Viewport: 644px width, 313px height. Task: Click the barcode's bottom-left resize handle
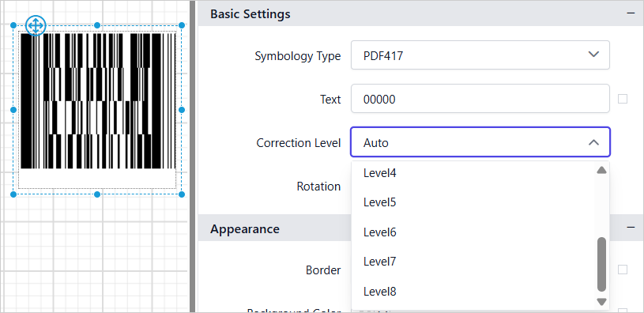(13, 194)
